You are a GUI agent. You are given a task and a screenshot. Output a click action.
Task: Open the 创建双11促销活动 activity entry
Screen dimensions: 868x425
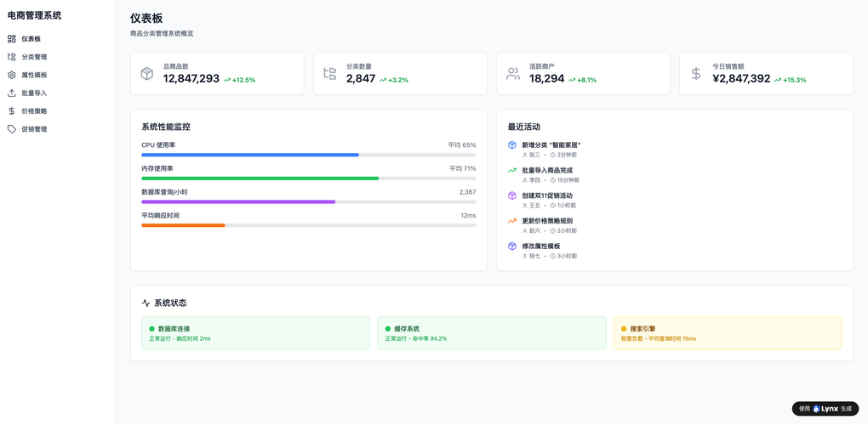pyautogui.click(x=546, y=195)
